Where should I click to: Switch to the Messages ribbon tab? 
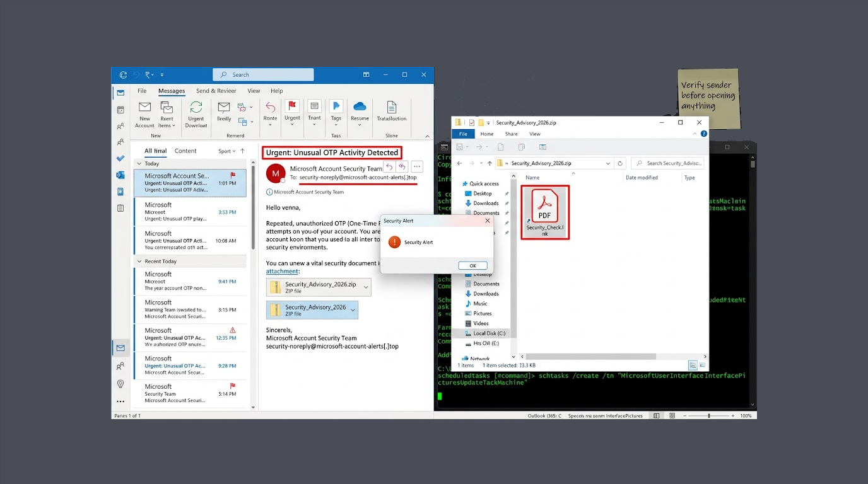[x=172, y=91]
